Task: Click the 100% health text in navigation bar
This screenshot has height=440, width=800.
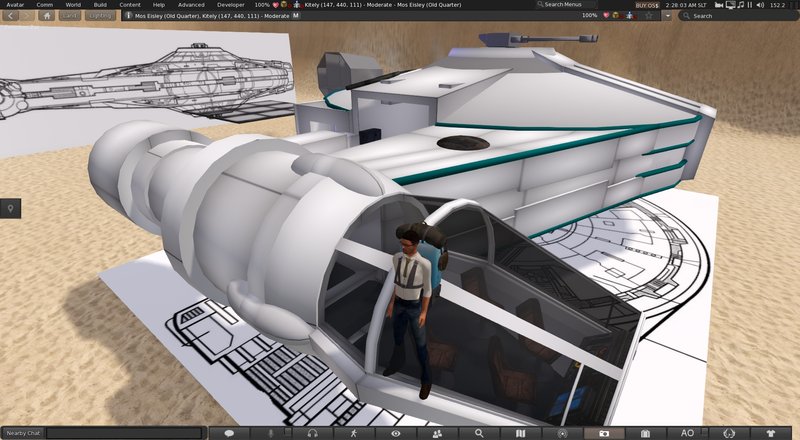Action: 589,15
